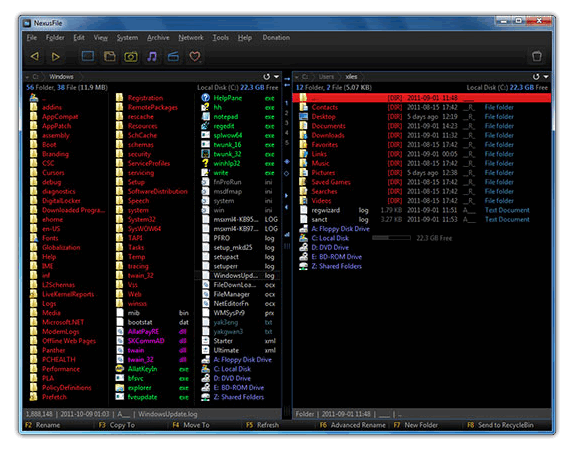The image size is (575, 450).
Task: Open the Network menu
Action: tap(191, 37)
